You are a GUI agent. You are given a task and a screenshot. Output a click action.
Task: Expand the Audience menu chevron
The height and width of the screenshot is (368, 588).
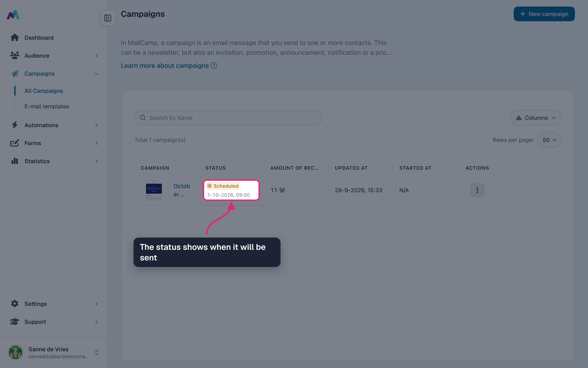[96, 56]
